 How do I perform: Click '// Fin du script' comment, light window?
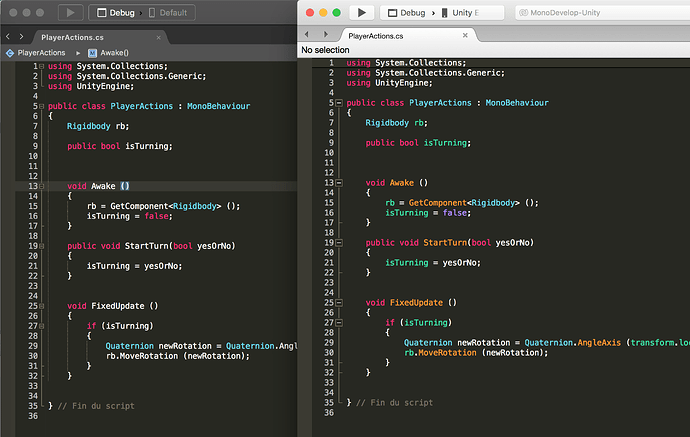tap(394, 403)
